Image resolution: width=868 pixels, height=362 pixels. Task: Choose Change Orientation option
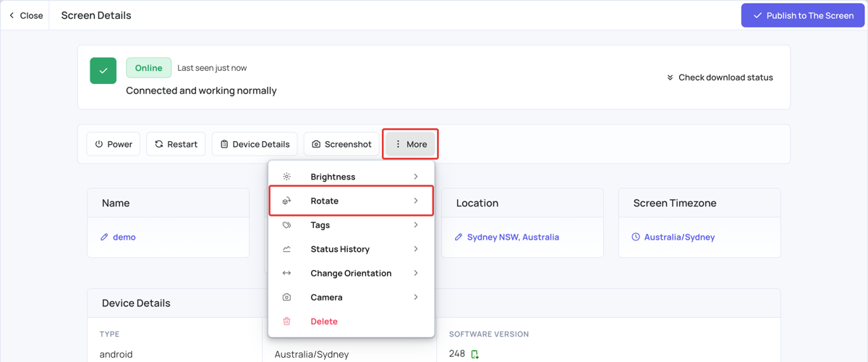pos(351,273)
